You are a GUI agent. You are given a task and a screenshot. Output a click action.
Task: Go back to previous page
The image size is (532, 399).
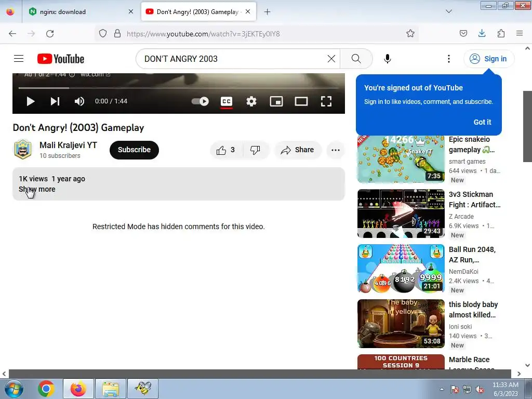pos(12,34)
